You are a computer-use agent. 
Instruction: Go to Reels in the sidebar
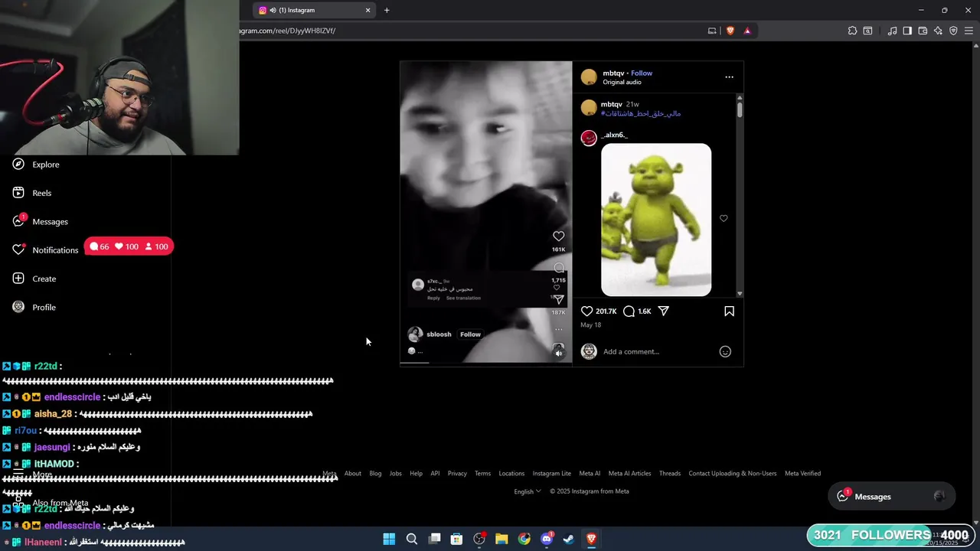point(32,193)
